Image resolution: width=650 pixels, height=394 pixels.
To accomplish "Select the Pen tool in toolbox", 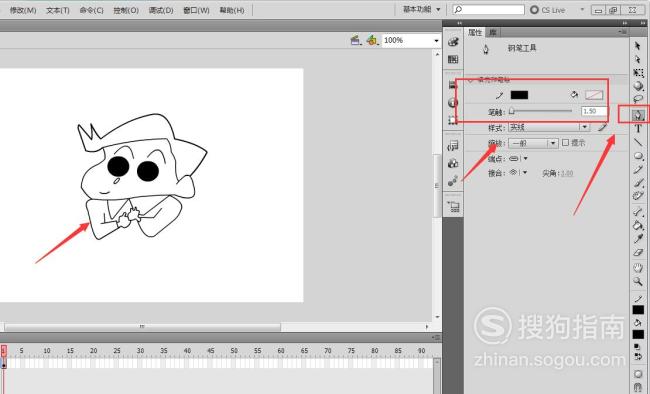I will 638,114.
